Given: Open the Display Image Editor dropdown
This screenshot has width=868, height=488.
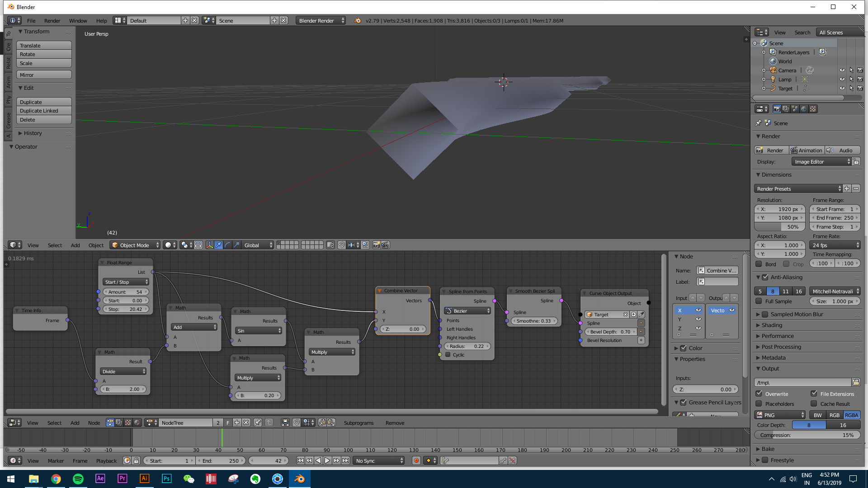Looking at the screenshot, I should (822, 162).
